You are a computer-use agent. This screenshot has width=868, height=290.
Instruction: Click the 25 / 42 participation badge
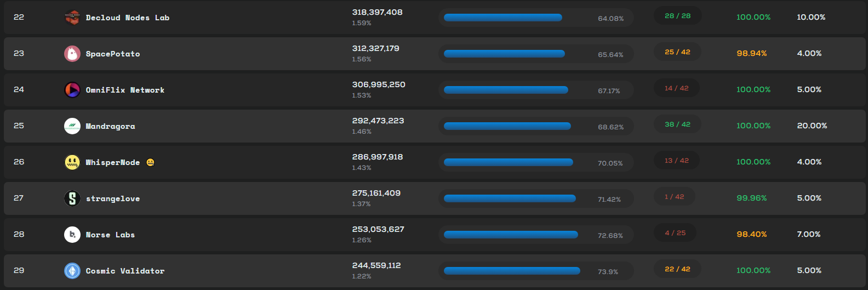678,52
